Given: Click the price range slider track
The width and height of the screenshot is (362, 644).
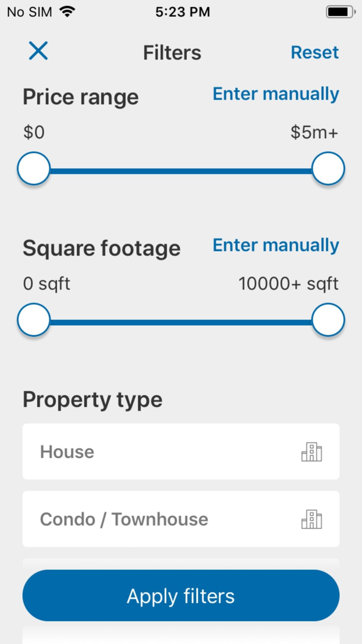Looking at the screenshot, I should [181, 170].
